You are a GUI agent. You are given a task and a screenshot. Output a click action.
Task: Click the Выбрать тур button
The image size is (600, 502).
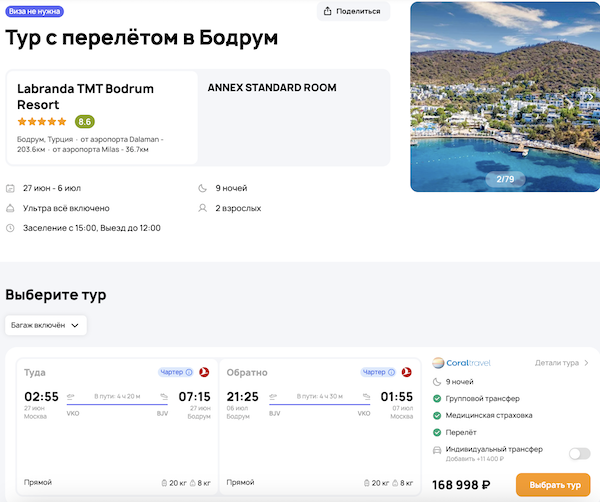pyautogui.click(x=553, y=485)
